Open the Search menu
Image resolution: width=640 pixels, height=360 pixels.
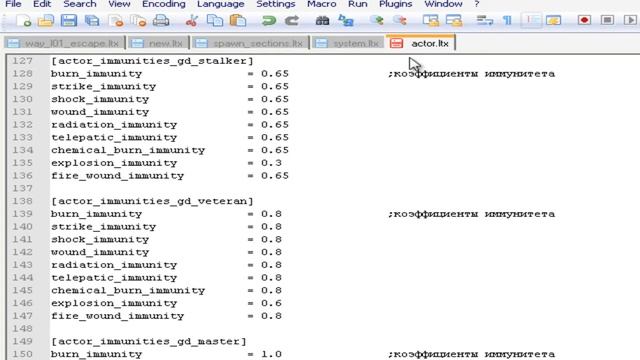point(80,4)
